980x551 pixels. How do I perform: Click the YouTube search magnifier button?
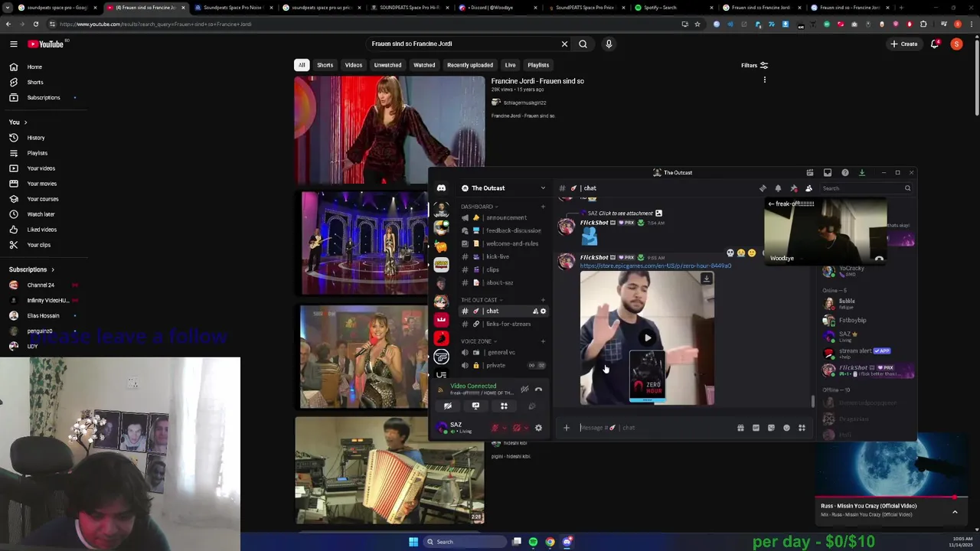tap(583, 44)
